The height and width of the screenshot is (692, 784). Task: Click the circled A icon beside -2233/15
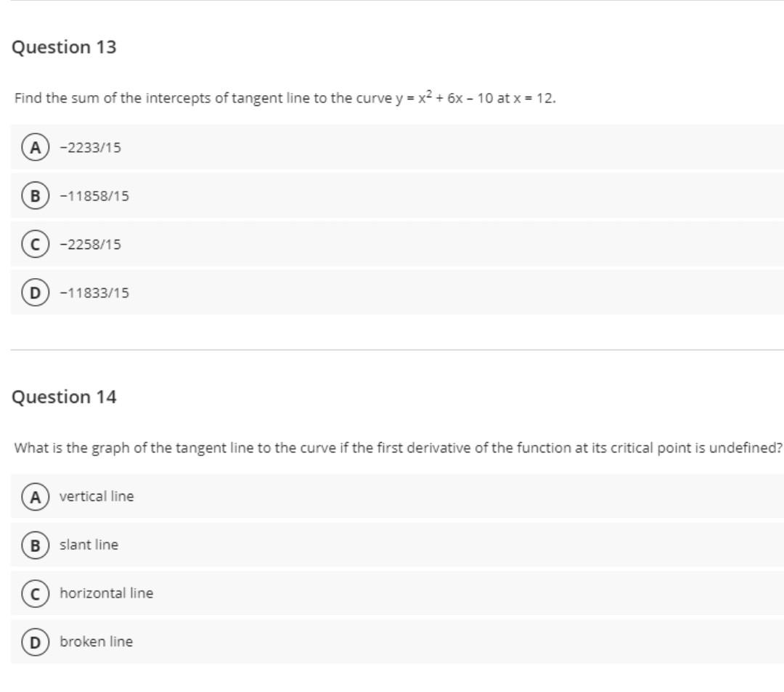pyautogui.click(x=33, y=148)
